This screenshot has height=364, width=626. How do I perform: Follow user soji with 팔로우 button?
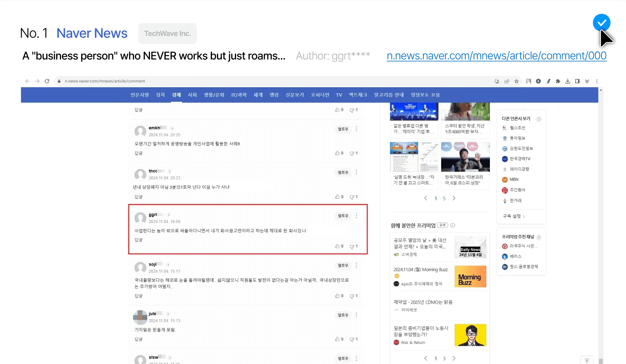(343, 266)
